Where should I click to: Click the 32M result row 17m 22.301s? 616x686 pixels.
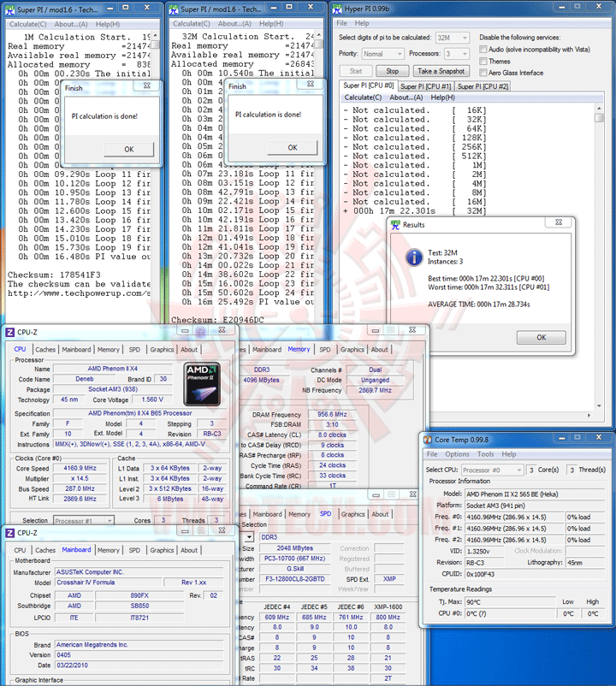point(414,211)
